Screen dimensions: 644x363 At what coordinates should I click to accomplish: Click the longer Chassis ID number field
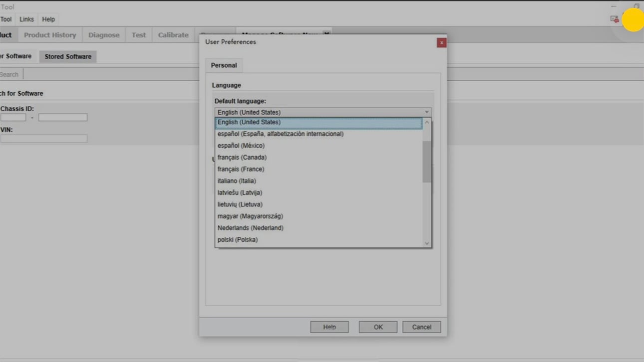click(x=63, y=118)
